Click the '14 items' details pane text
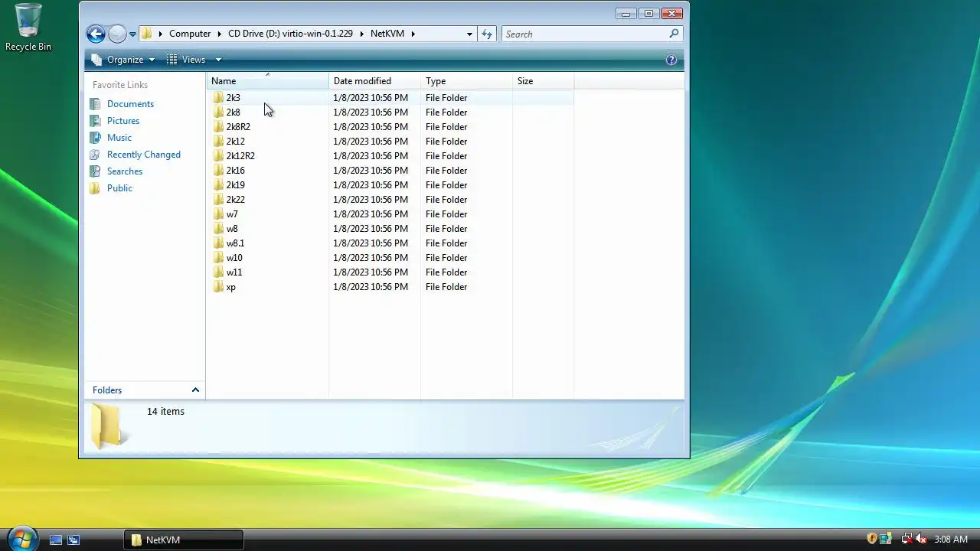The width and height of the screenshot is (980, 551). pyautogui.click(x=165, y=412)
